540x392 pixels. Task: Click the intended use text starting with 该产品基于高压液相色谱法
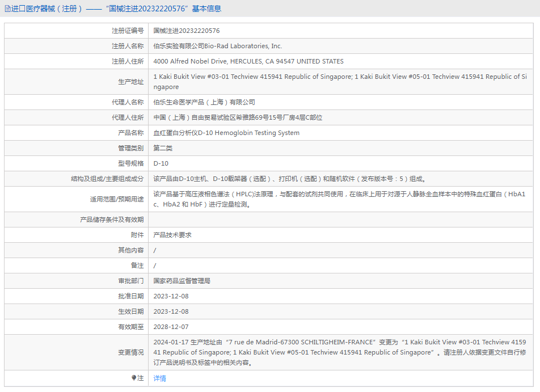click(x=340, y=199)
